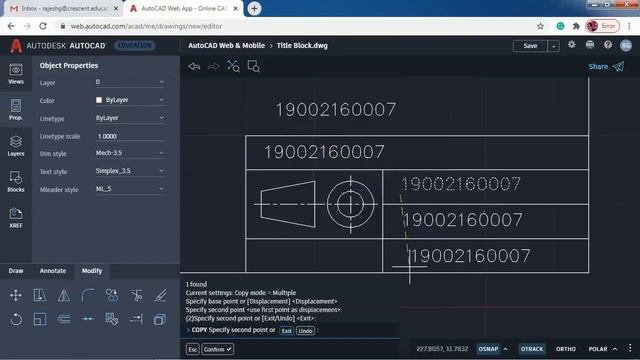Open the Layers panel
The image size is (640, 360).
click(16, 146)
